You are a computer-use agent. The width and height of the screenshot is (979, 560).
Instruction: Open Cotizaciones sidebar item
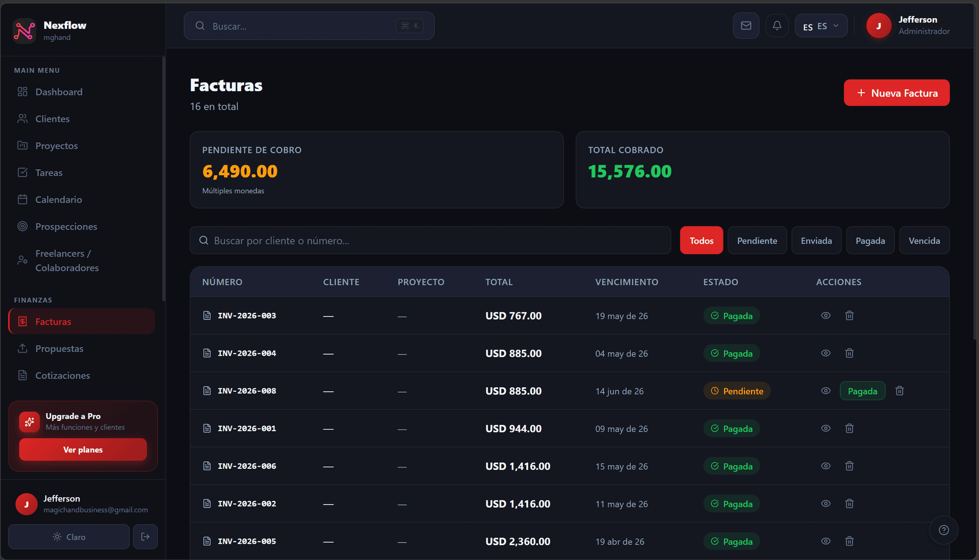[82, 376]
